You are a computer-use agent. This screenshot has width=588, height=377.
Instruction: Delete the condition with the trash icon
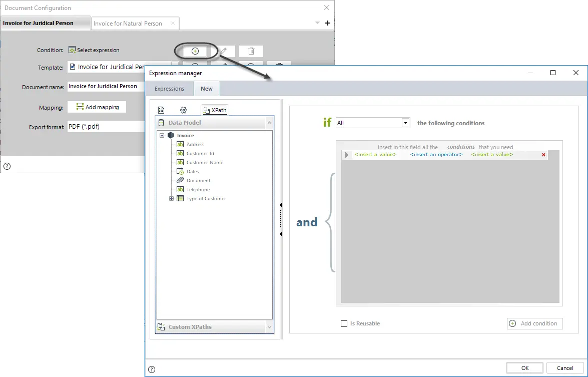click(x=251, y=51)
